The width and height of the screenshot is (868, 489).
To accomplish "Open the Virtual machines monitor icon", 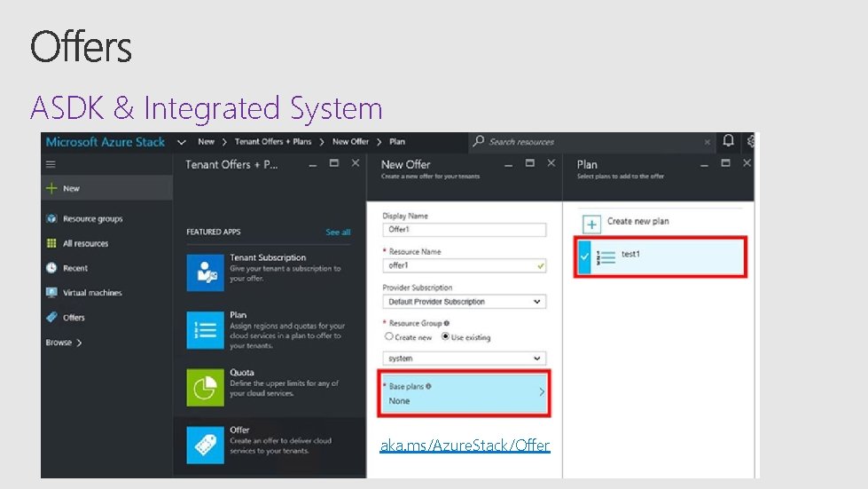I will point(51,292).
